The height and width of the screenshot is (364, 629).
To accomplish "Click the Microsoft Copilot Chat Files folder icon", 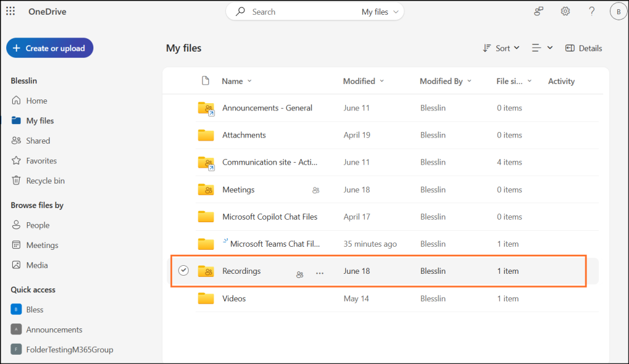I will [x=206, y=217].
